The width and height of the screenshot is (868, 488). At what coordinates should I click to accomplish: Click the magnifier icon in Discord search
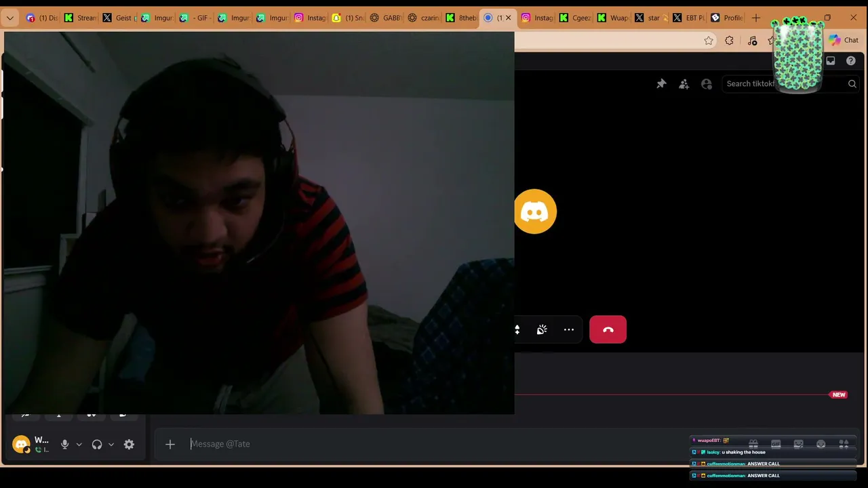(x=852, y=84)
